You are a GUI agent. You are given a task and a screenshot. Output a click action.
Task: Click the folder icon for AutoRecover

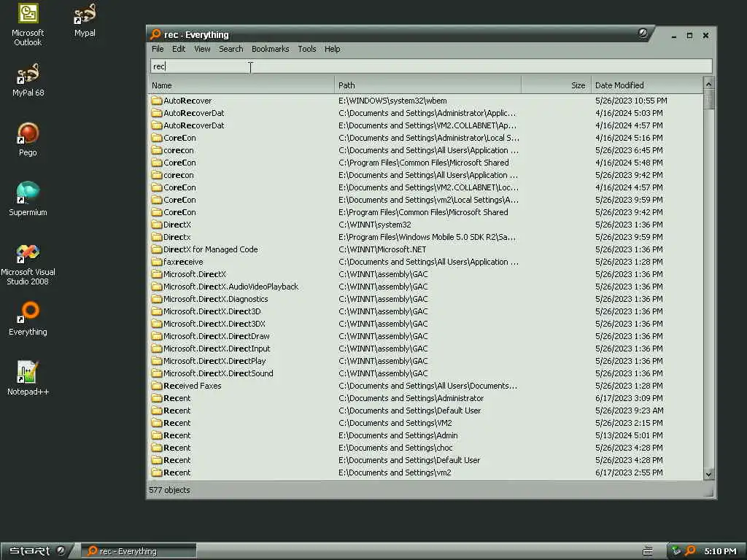pos(157,101)
